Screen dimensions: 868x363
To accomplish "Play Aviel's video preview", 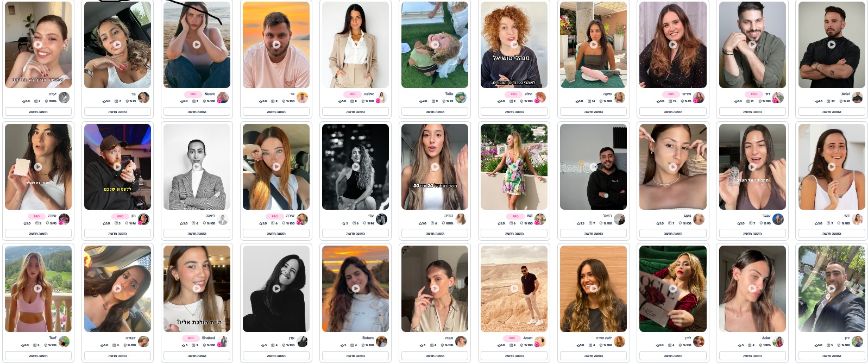I will coord(831,45).
